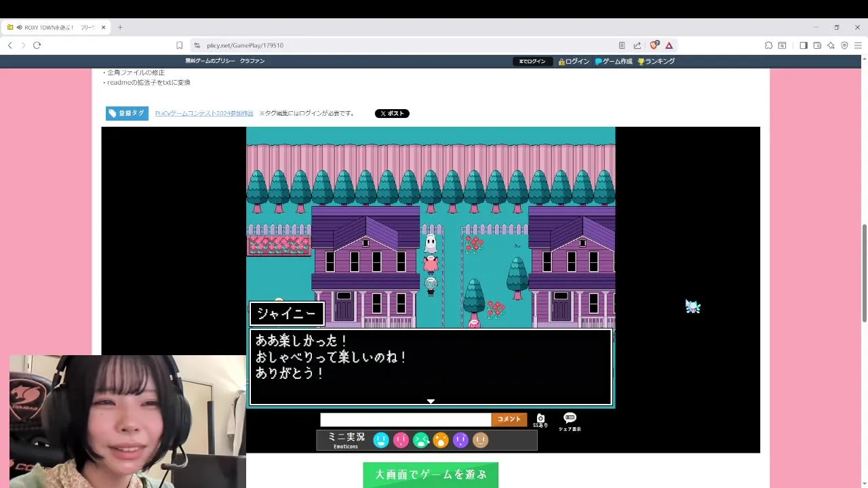868x488 pixels.
Task: Toggle the SSあり screenshot icon
Action: (x=540, y=420)
